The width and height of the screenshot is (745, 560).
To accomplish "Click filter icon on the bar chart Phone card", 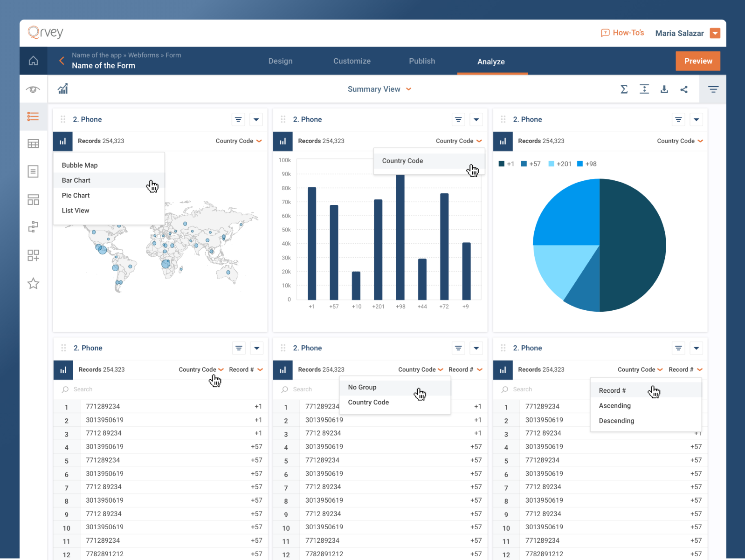I will point(458,120).
